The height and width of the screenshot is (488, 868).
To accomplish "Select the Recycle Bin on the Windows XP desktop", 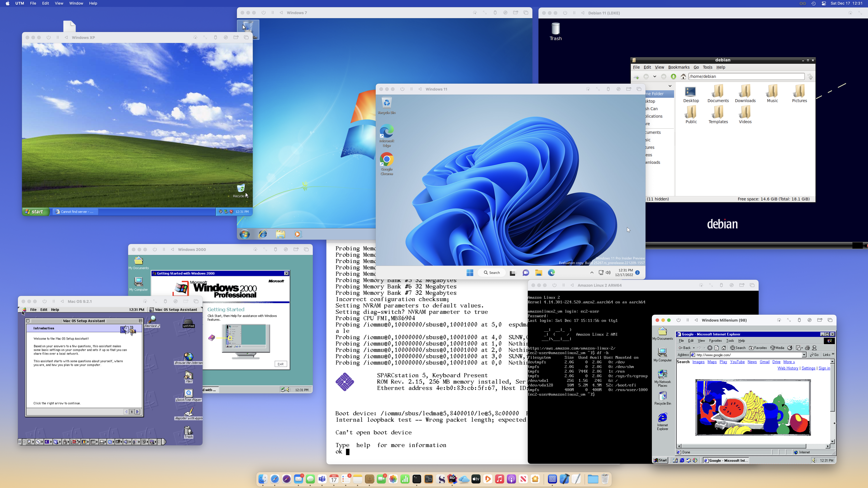I will (x=241, y=191).
